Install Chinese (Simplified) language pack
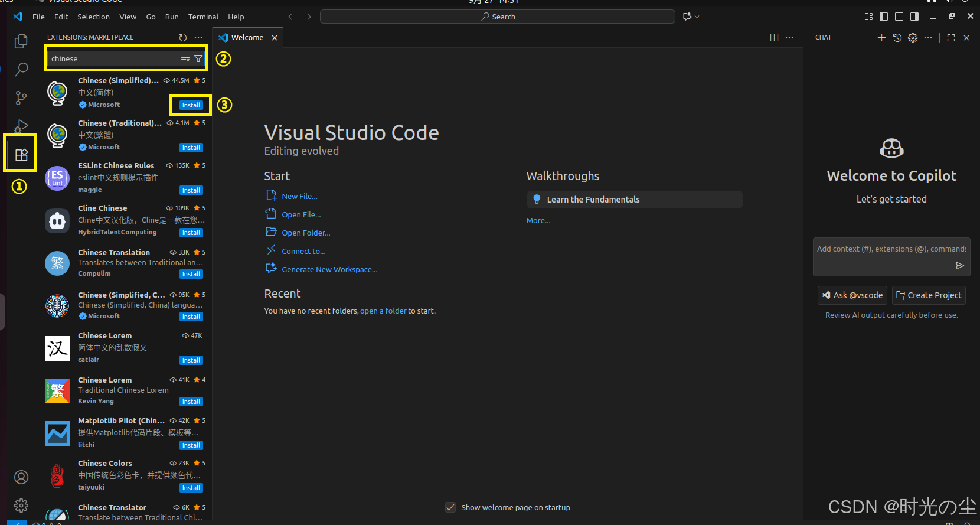Screen dimensions: 980x525 pyautogui.click(x=191, y=105)
